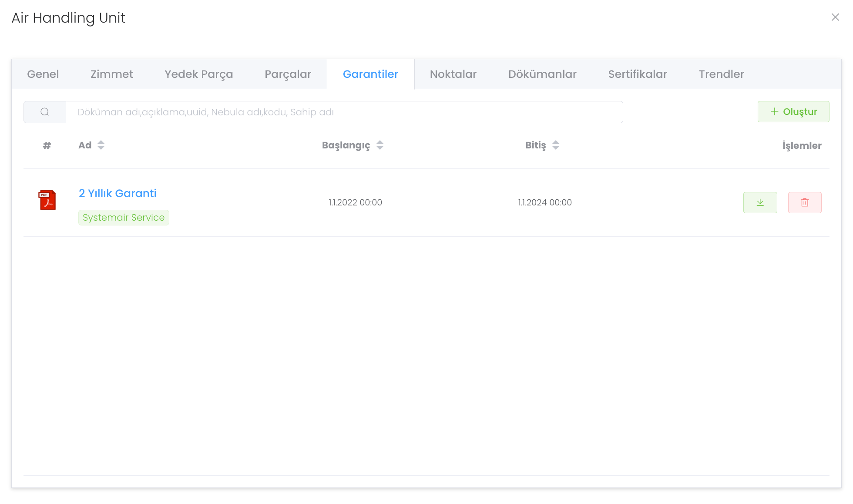Switch to the Dökümanlar tab
853x504 pixels.
click(x=542, y=74)
